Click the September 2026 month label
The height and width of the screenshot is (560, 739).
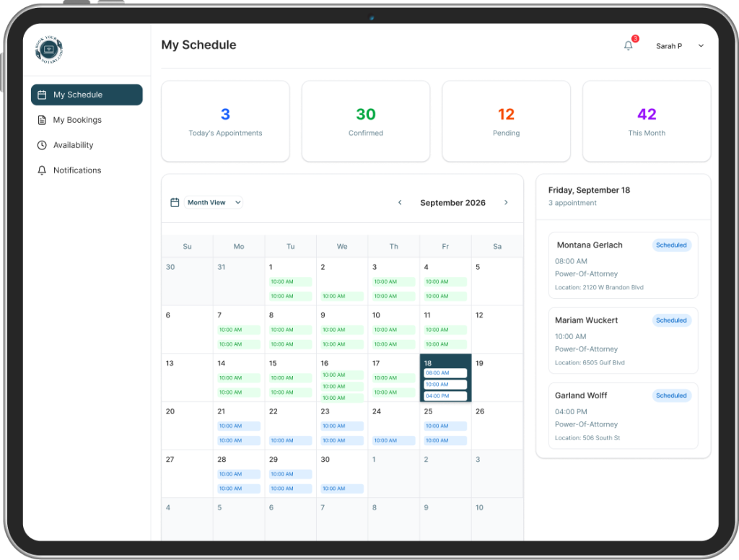(452, 203)
